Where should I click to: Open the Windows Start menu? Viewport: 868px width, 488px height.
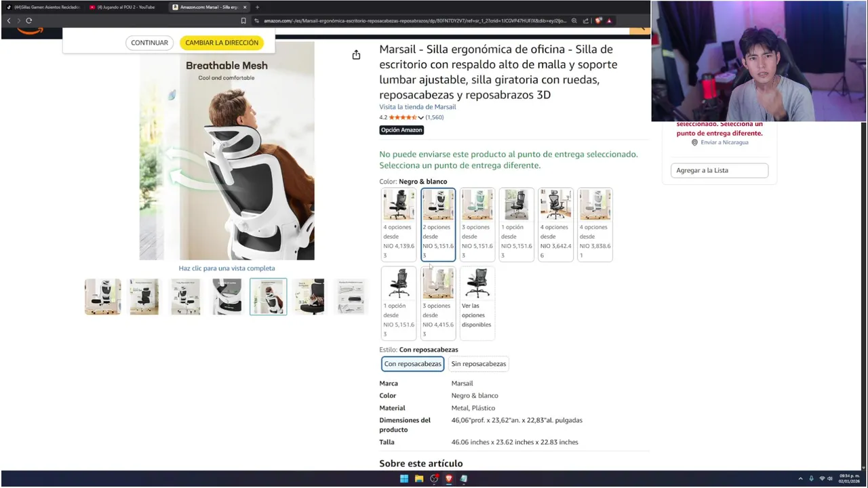click(404, 479)
